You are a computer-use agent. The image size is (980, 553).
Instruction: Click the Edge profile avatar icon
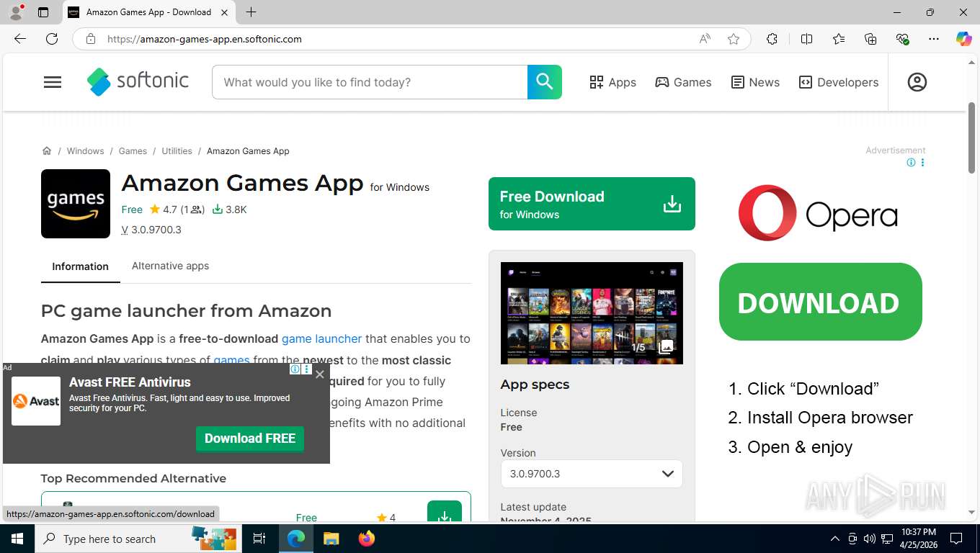coord(16,12)
